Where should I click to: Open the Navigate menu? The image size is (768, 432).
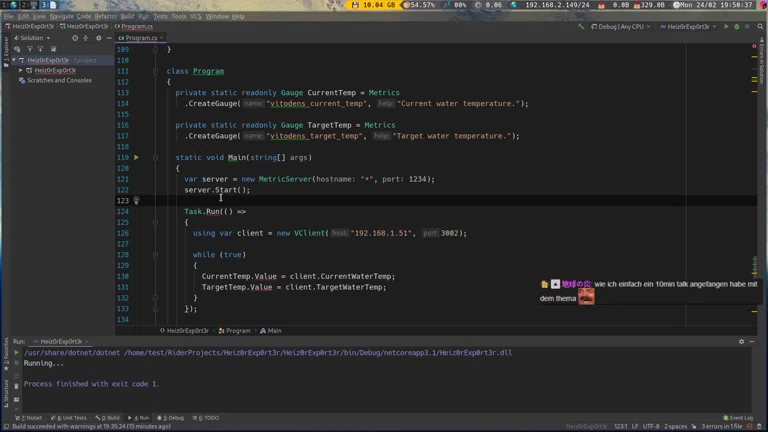(x=61, y=16)
